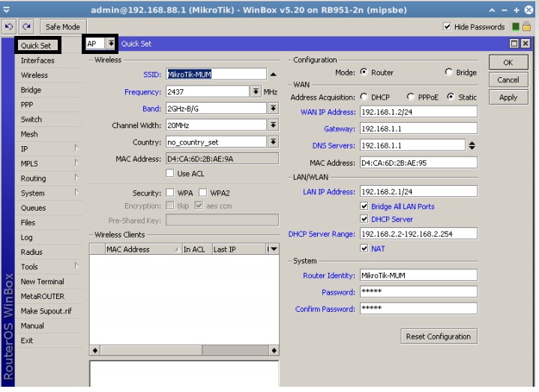This screenshot has width=539, height=392.
Task: Choose Static address acquisition
Action: tap(451, 97)
